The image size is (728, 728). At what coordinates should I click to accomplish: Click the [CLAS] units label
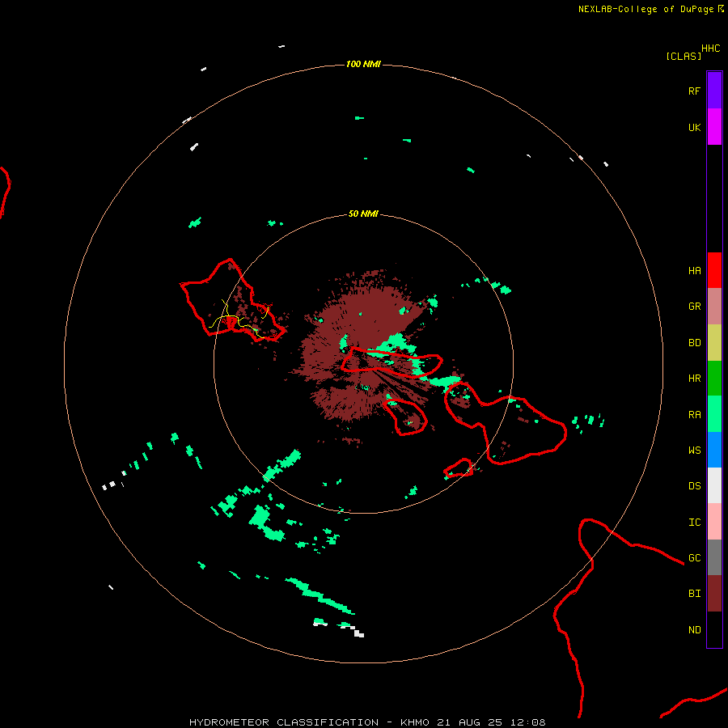click(x=684, y=56)
